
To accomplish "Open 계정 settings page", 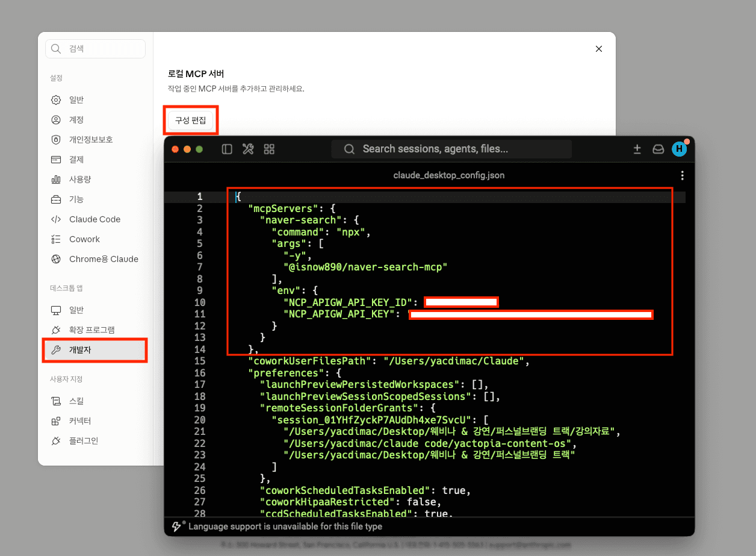I will point(95,119).
